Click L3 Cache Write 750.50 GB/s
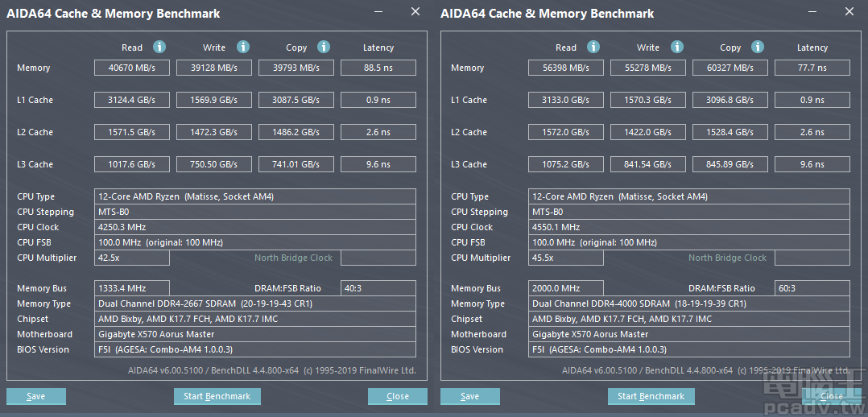The height and width of the screenshot is (417, 868). click(x=213, y=164)
